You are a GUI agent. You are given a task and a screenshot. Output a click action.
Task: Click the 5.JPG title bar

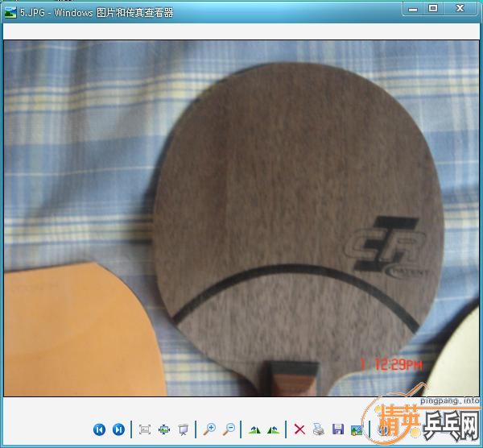(242, 11)
